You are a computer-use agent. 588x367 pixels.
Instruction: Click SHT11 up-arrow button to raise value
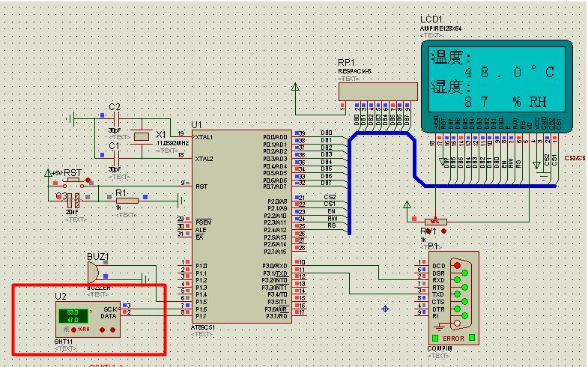point(102,330)
